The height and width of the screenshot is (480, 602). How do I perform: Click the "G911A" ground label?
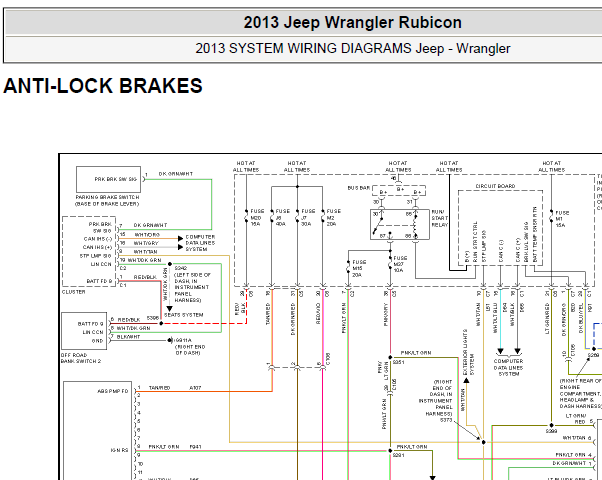coord(183,340)
